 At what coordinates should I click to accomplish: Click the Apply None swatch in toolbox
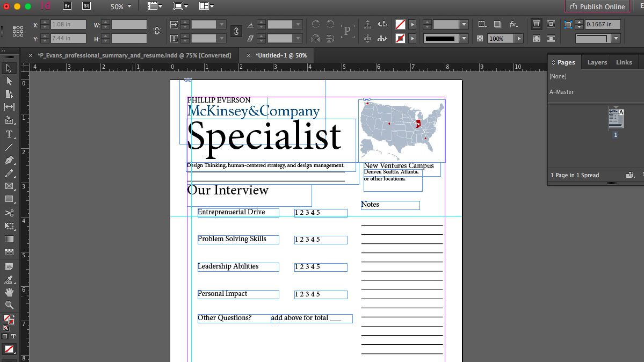pyautogui.click(x=9, y=349)
